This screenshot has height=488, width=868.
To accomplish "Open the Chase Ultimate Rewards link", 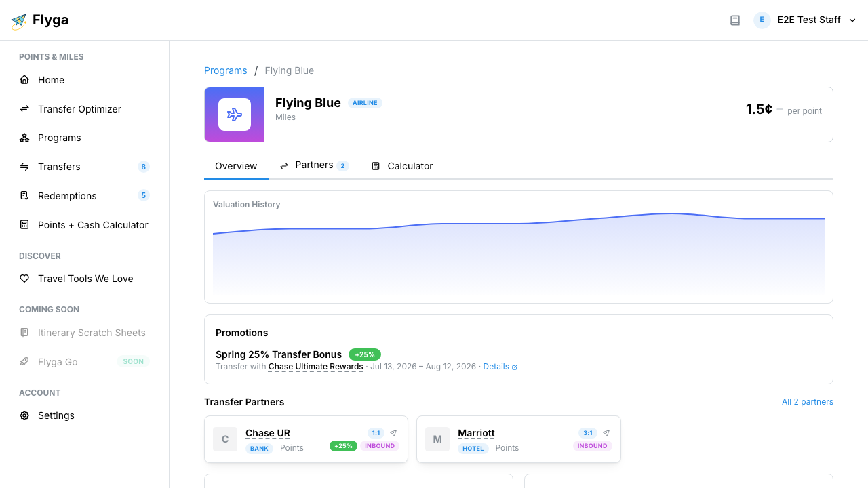I will tap(316, 367).
